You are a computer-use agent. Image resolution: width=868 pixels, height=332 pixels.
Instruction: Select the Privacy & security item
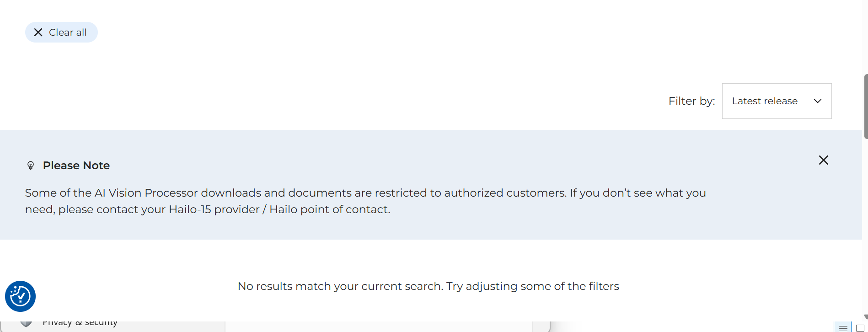[x=80, y=323]
